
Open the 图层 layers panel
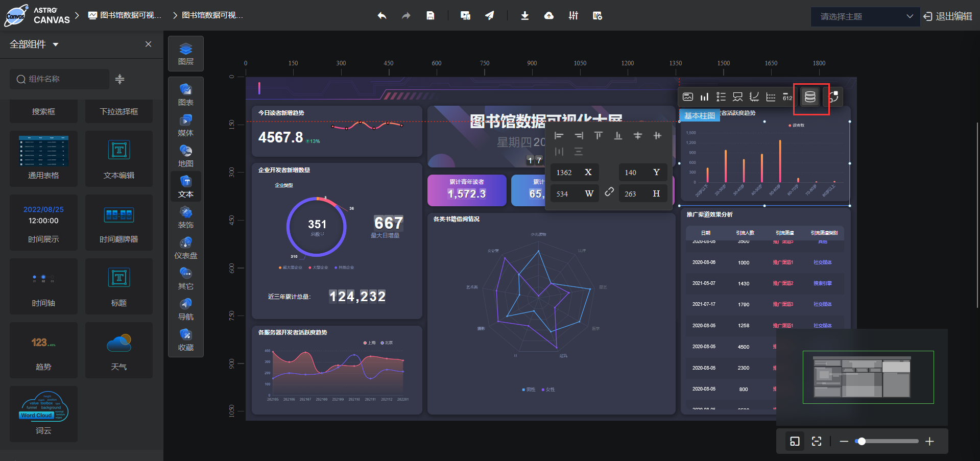186,54
